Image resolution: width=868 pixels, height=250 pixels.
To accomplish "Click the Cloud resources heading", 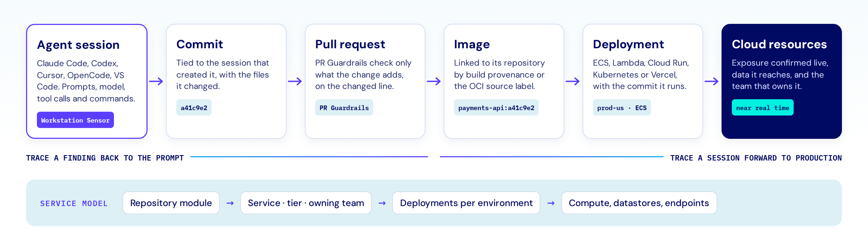I will [779, 44].
